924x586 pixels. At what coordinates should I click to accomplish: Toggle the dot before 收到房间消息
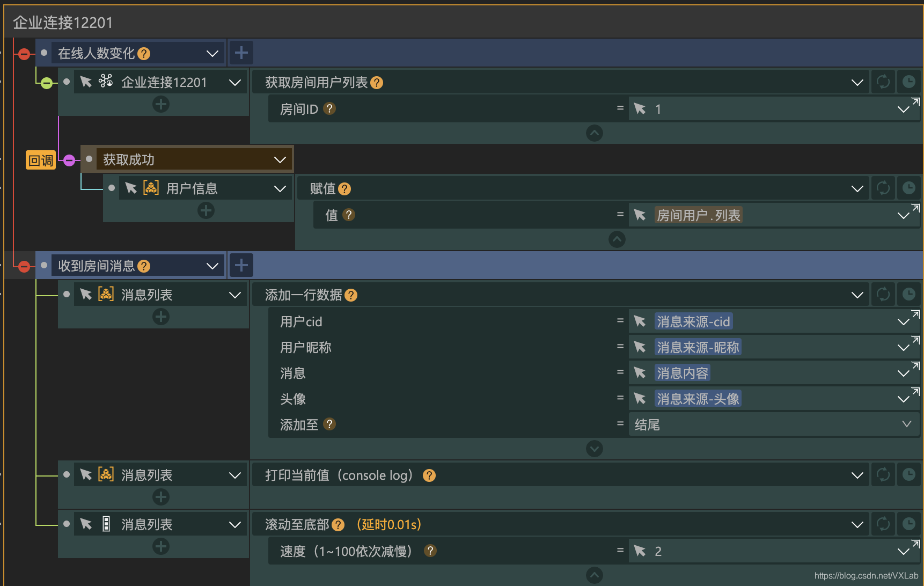44,265
